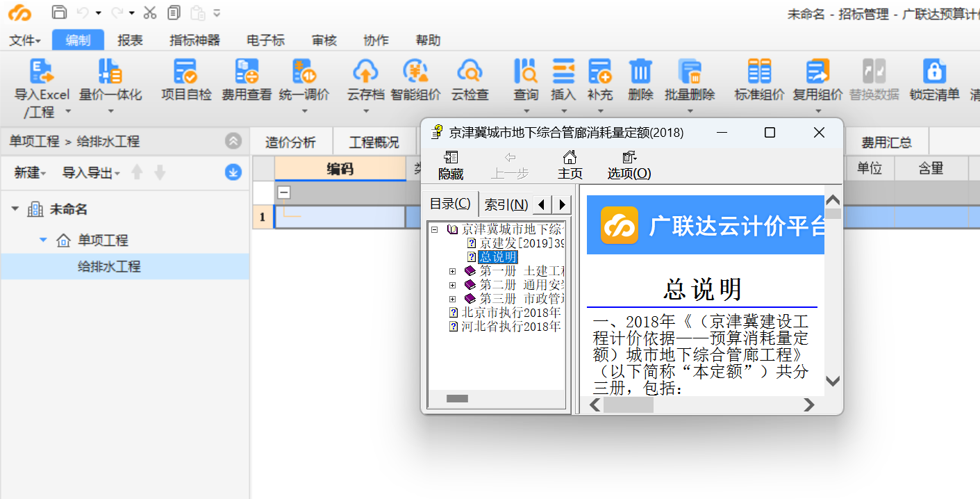Open the 造价分析 tab
Viewport: 980px width, 499px height.
pos(291,142)
